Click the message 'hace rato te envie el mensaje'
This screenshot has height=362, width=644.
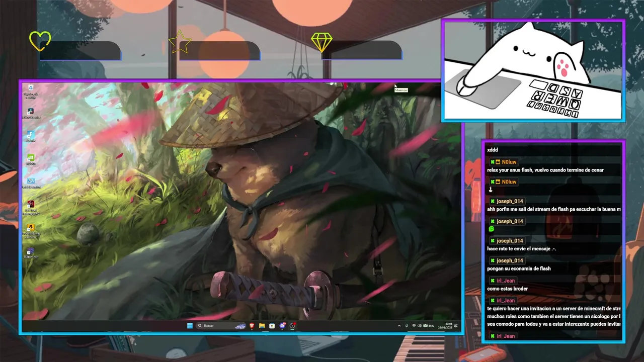click(521, 249)
